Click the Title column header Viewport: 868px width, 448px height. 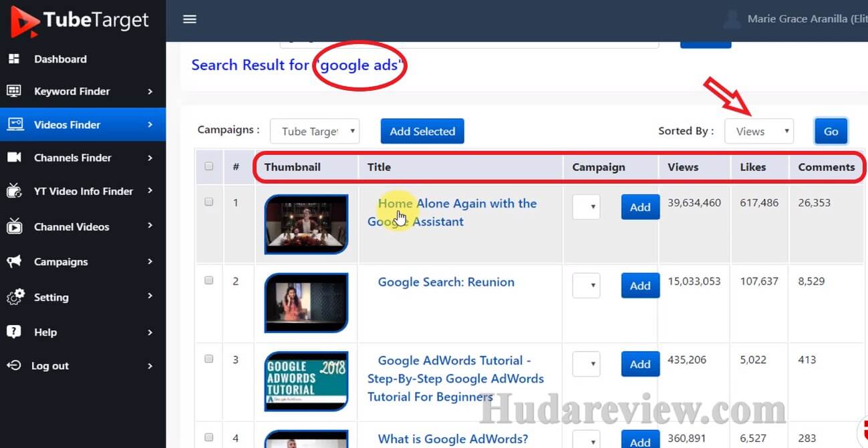pos(379,167)
